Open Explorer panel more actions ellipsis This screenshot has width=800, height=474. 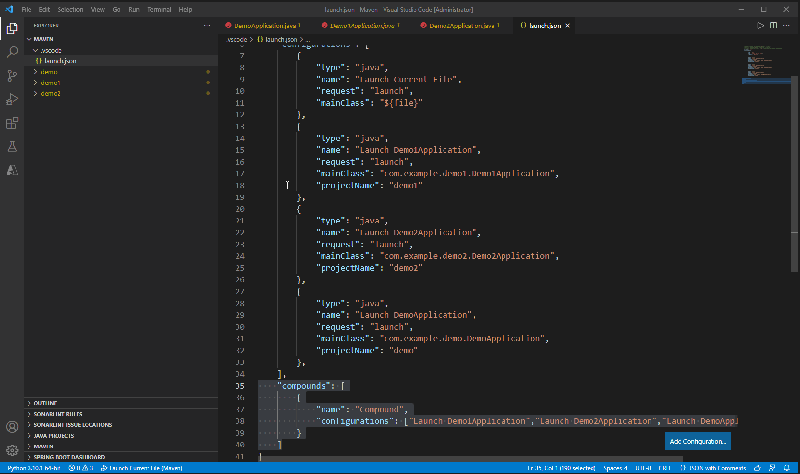coord(207,26)
